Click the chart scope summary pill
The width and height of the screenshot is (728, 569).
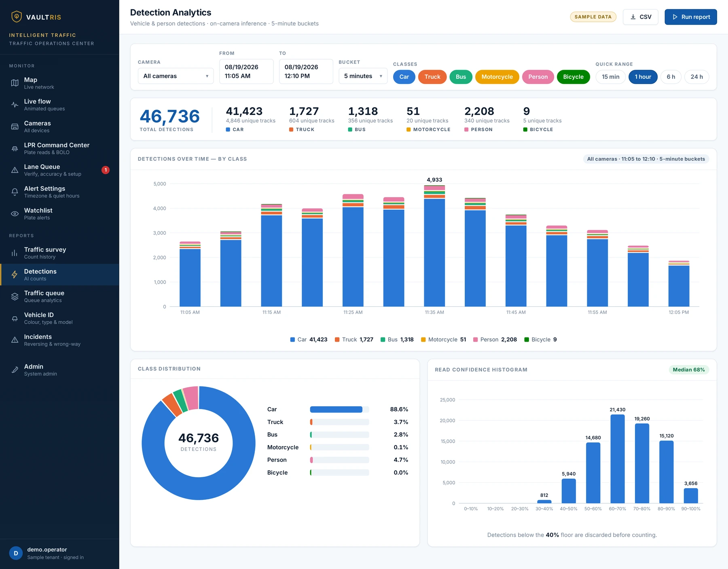tap(646, 159)
